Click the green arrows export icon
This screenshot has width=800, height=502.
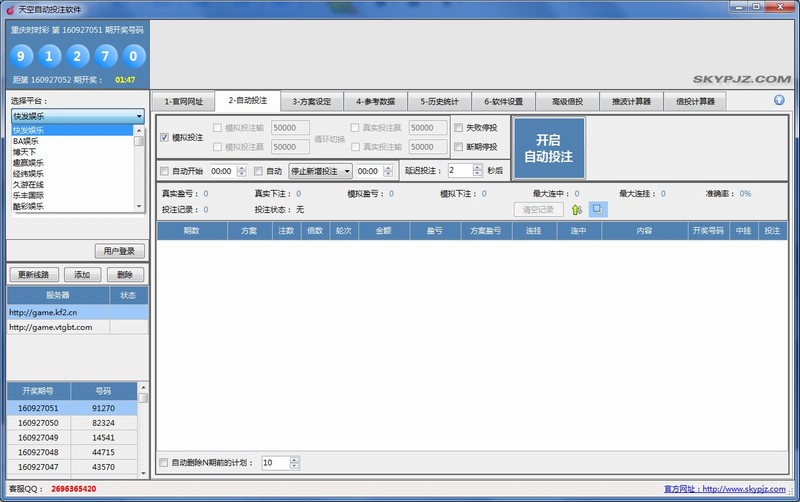coord(577,209)
